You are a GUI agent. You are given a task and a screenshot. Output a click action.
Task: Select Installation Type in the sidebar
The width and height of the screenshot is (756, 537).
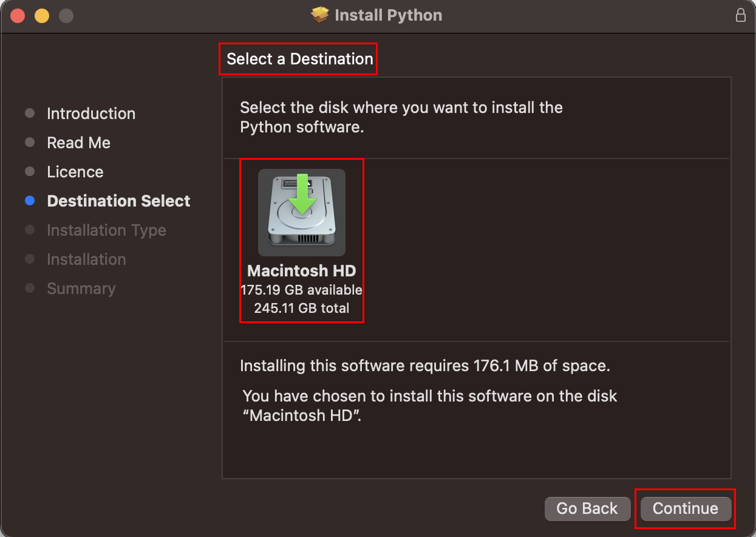pyautogui.click(x=106, y=230)
